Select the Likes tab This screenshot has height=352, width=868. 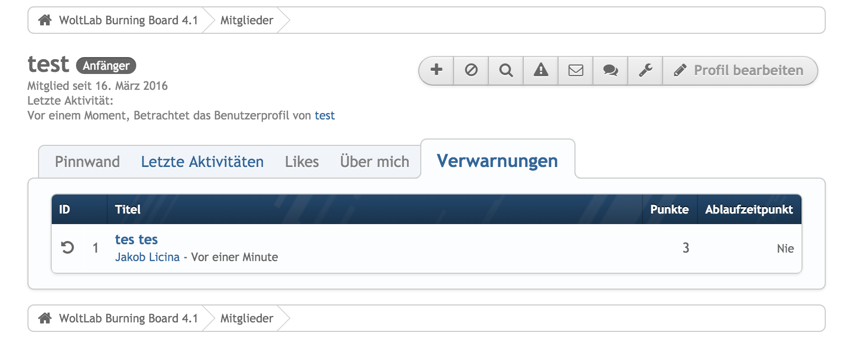301,162
